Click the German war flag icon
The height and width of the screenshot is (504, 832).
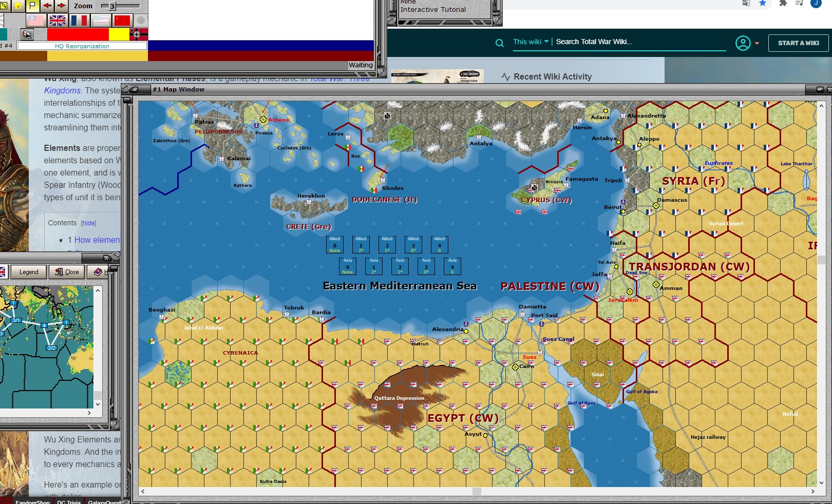pyautogui.click(x=139, y=34)
